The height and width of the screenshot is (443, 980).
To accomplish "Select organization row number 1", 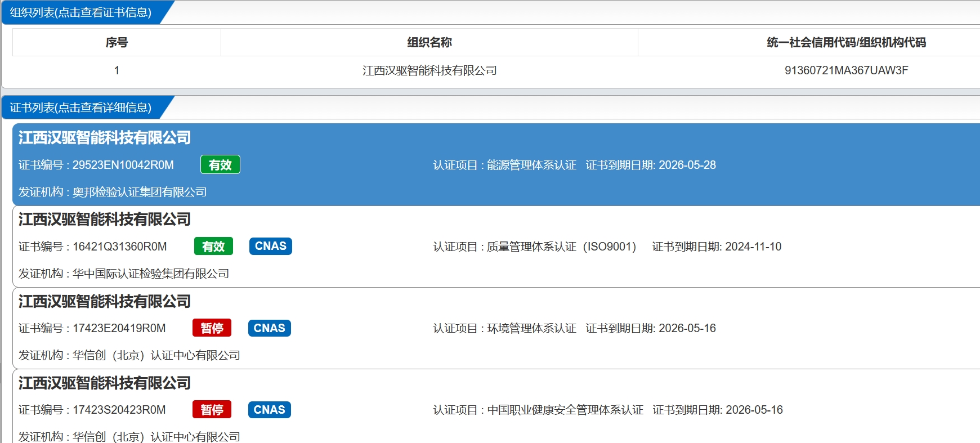I will (117, 70).
